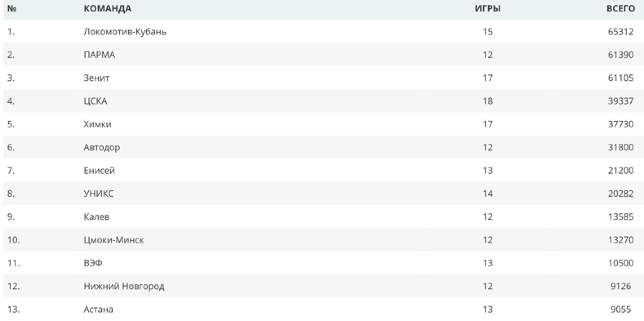Select the 39337 total for ЦСКА
The image size is (644, 321).
point(620,101)
